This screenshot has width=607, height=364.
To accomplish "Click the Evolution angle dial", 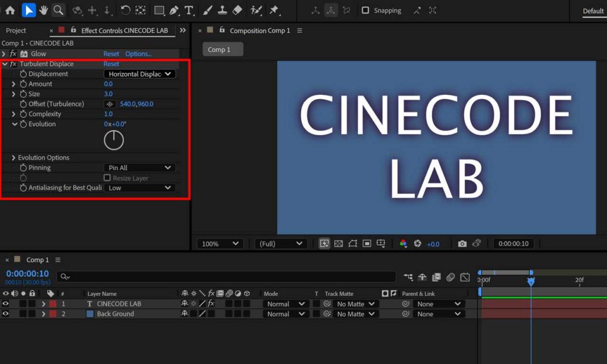I will [x=114, y=140].
